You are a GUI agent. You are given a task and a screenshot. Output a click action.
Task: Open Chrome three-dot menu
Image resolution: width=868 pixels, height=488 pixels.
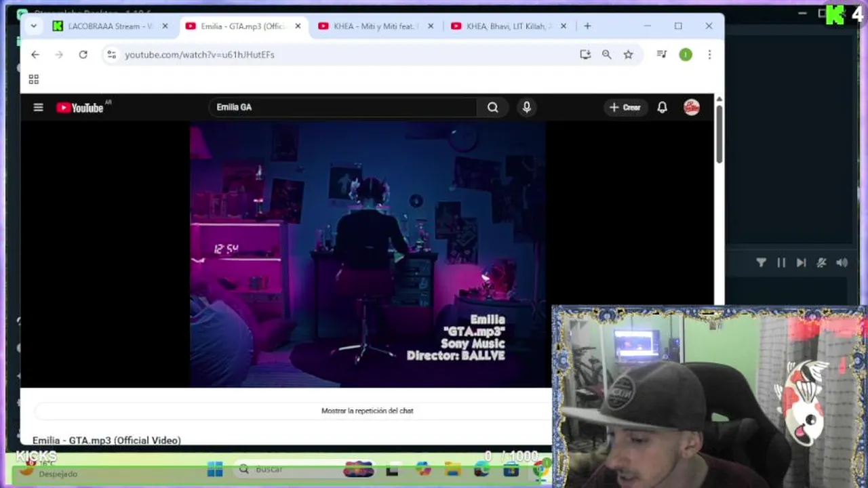tap(709, 54)
